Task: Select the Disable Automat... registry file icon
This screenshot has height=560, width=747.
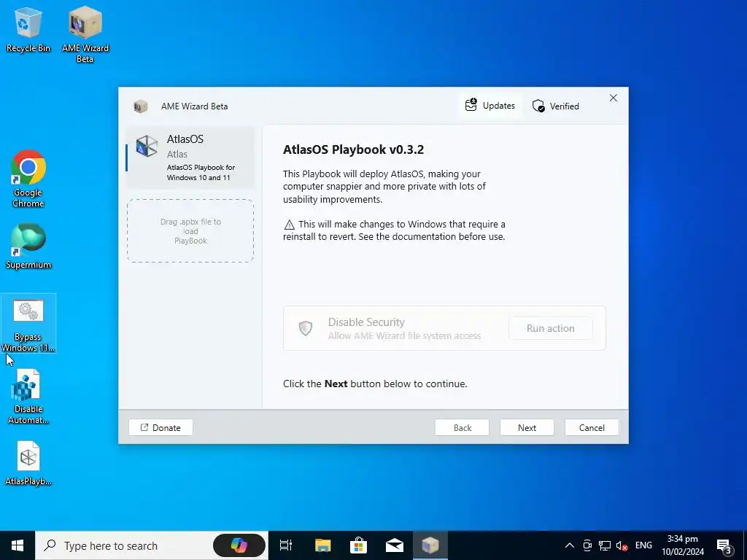Action: click(28, 397)
